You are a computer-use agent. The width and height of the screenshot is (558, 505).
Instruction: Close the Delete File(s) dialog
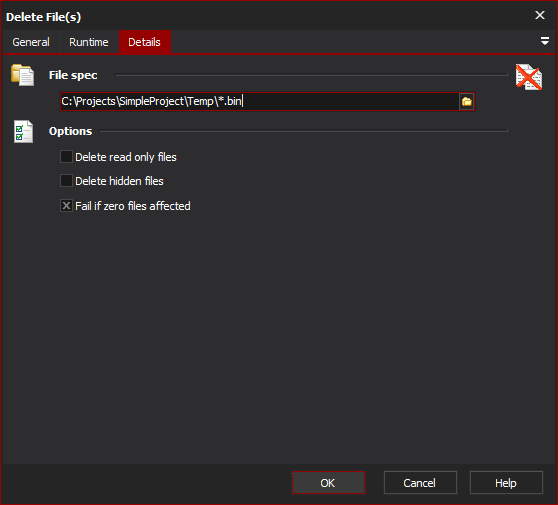click(x=540, y=15)
